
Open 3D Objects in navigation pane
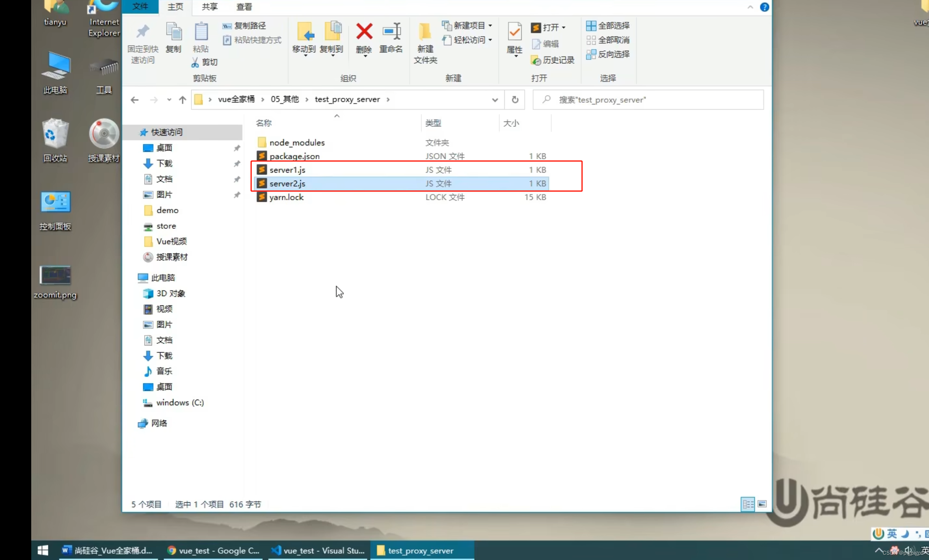pyautogui.click(x=171, y=293)
